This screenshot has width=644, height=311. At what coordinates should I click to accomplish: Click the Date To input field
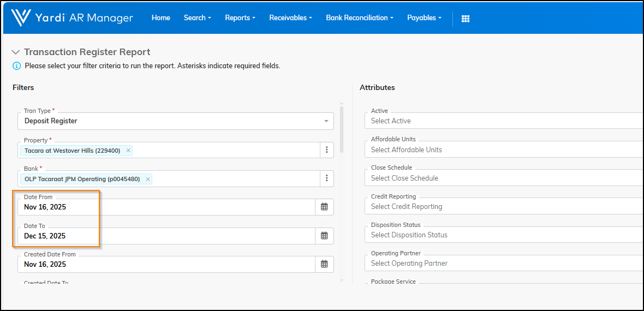(x=166, y=236)
